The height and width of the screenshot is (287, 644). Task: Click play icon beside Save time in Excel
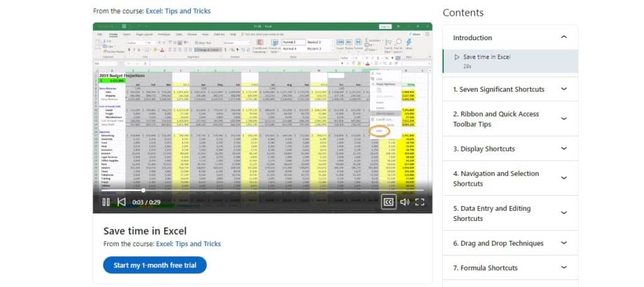457,57
